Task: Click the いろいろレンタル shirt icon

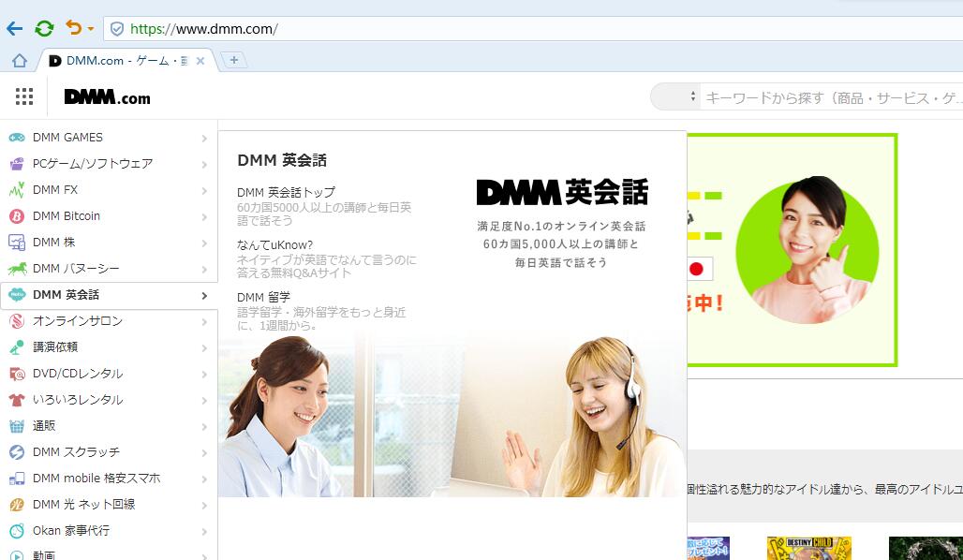Action: pos(17,400)
